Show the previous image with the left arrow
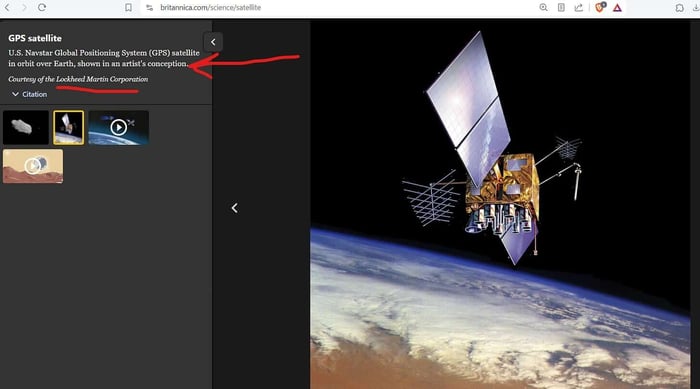700x389 pixels. [234, 208]
